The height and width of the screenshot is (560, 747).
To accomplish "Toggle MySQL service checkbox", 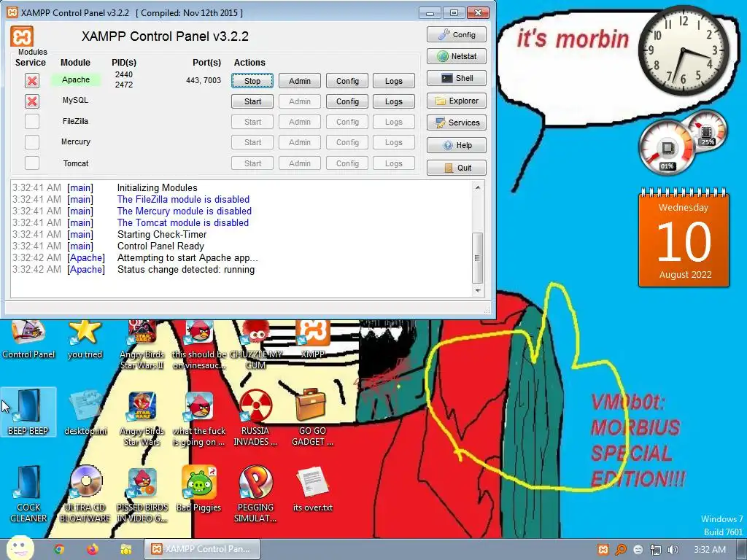I will pos(32,101).
